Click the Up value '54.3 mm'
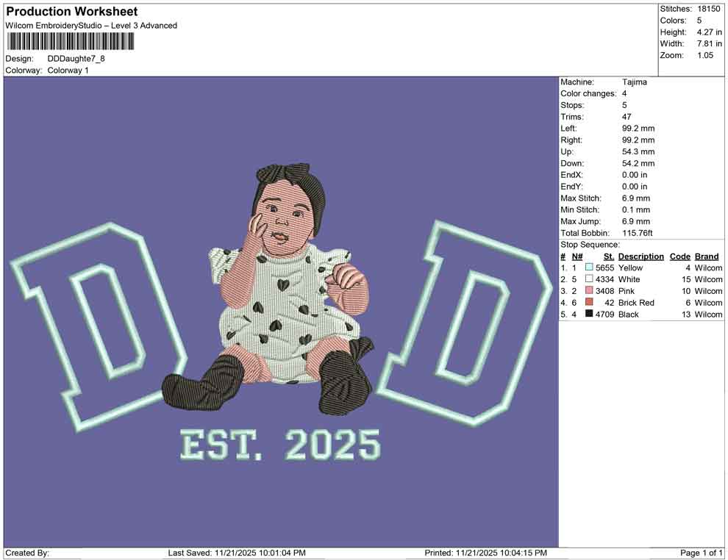This screenshot has height=560, width=728. 638,151
